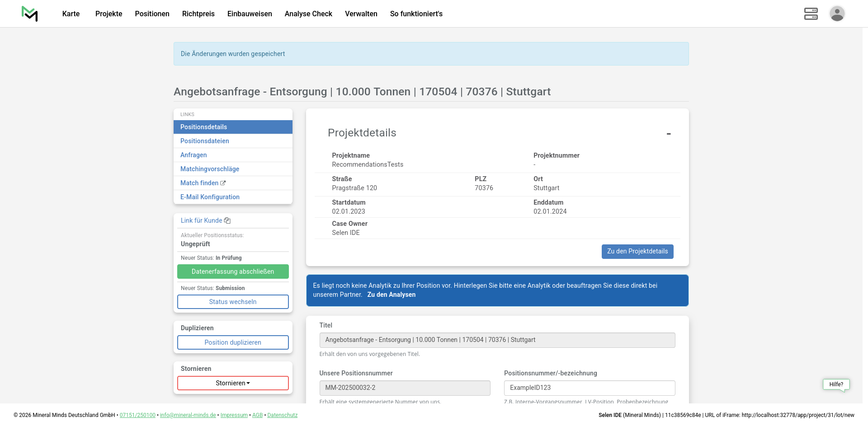Open E-Mail Konfiguration in sidebar

pos(210,197)
